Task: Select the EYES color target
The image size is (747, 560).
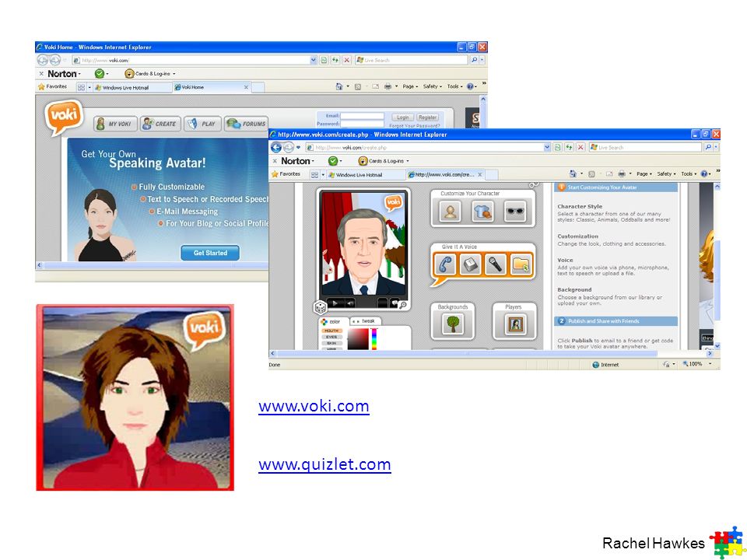Action: (x=331, y=337)
